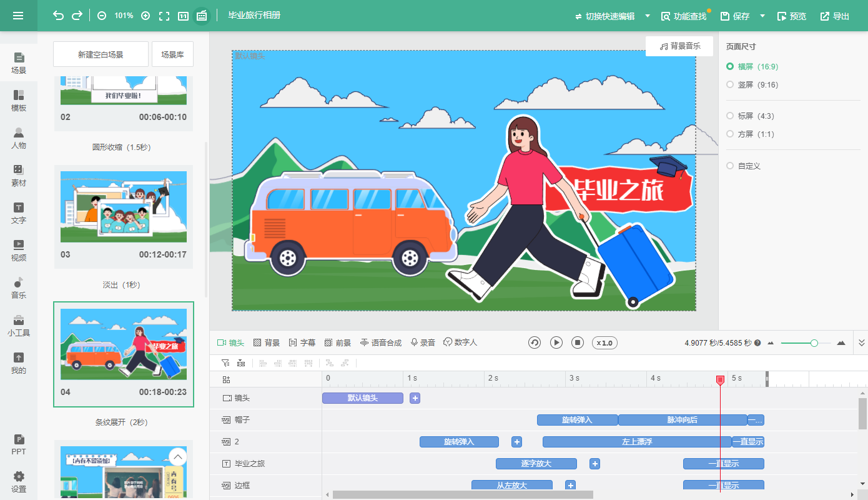Click 新建空白场景 button
This screenshot has width=868, height=500.
pos(101,54)
